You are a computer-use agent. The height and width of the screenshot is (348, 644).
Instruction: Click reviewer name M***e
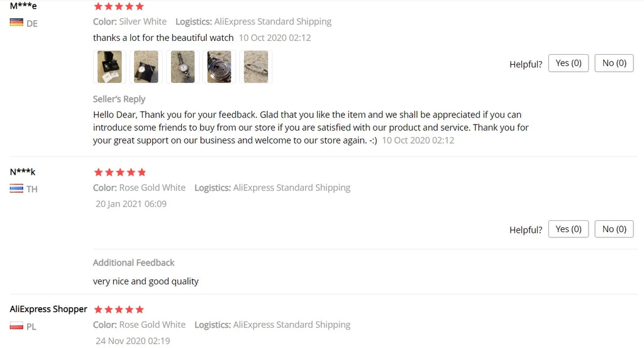pos(23,6)
